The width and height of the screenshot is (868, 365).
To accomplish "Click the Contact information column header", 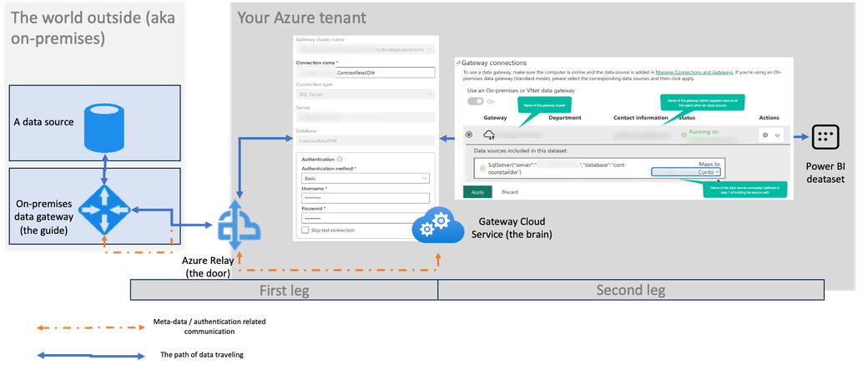I will [x=640, y=118].
